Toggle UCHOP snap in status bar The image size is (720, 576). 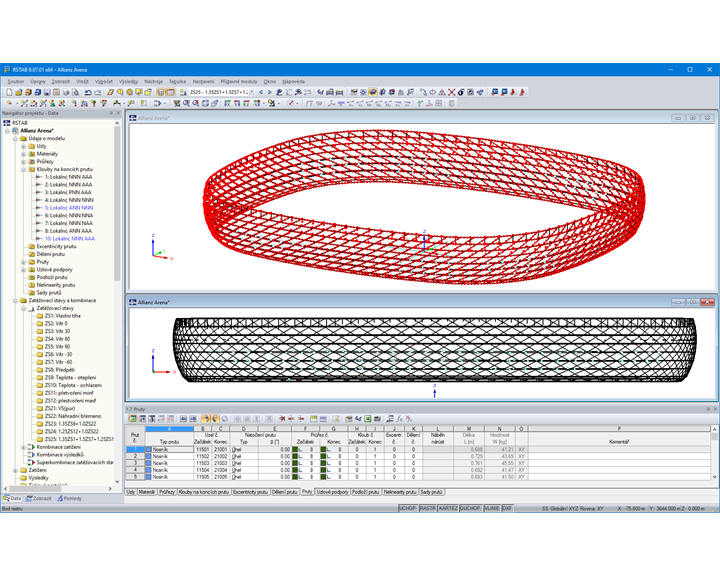tap(407, 508)
